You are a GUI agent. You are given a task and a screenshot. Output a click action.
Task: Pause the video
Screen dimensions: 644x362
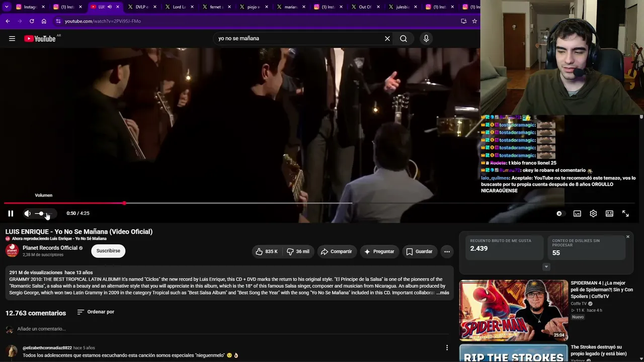click(11, 214)
